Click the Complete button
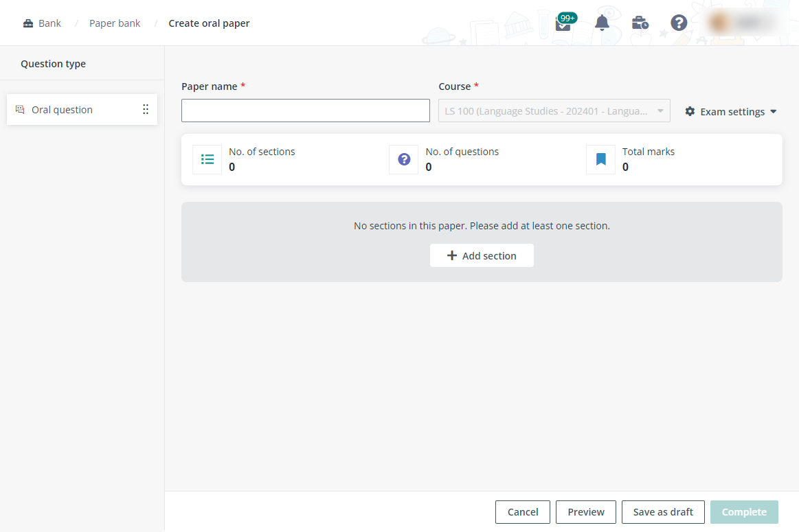 coord(743,511)
